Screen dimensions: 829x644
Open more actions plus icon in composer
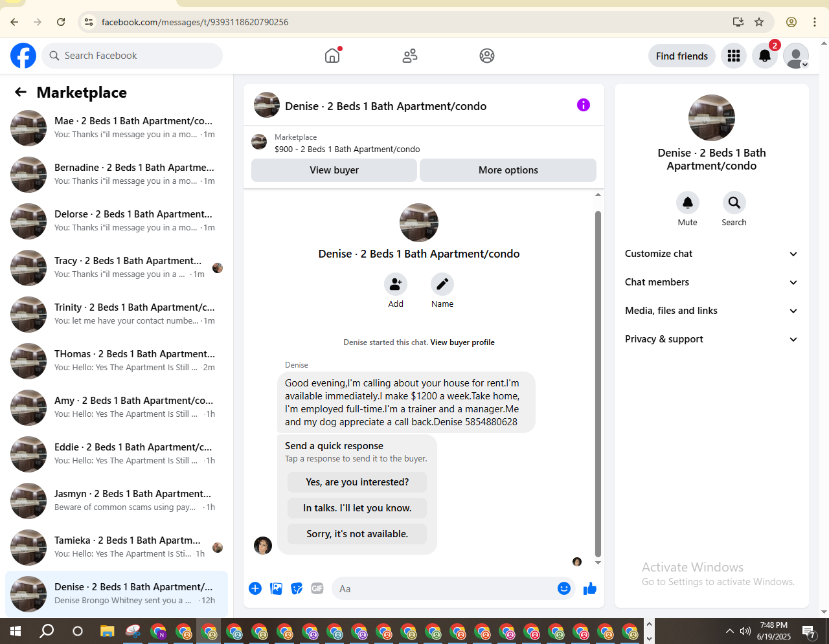tap(255, 588)
